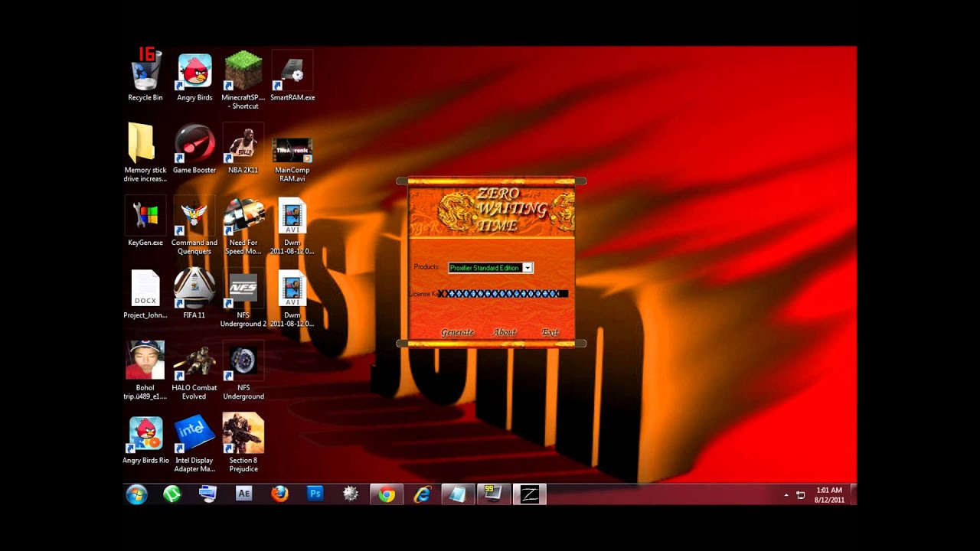The width and height of the screenshot is (980, 551).
Task: Select the Dwm AVI file beside NFS Underground 2
Action: tap(292, 297)
